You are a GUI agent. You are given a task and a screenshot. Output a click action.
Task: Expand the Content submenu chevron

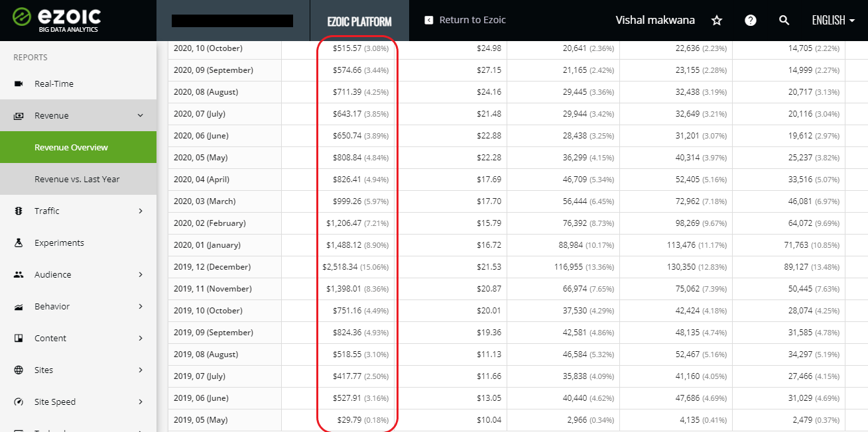pos(140,338)
